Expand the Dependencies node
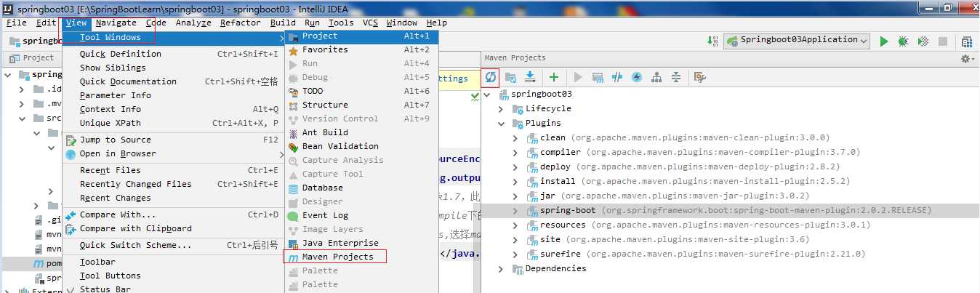The height and width of the screenshot is (293, 980). coord(501,268)
